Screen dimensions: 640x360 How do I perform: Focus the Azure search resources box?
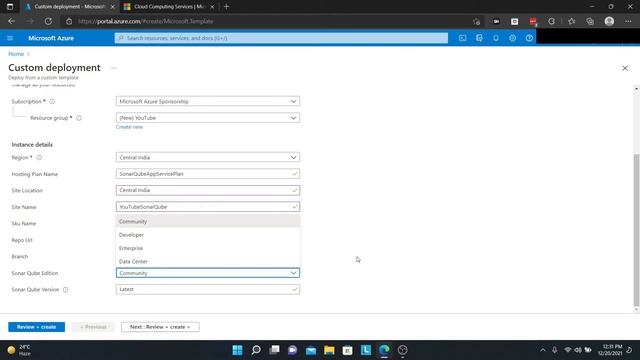[x=281, y=38]
